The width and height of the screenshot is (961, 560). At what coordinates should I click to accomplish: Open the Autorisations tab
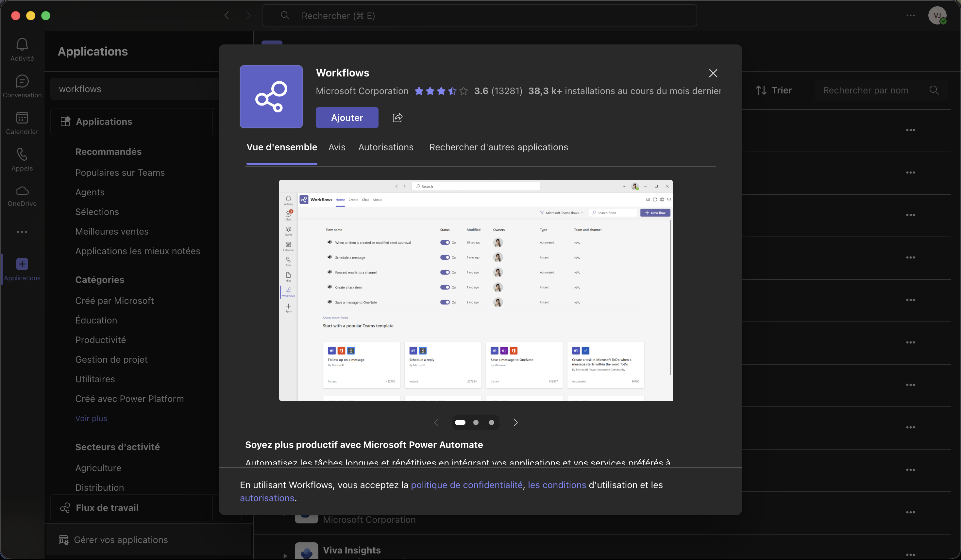tap(386, 147)
